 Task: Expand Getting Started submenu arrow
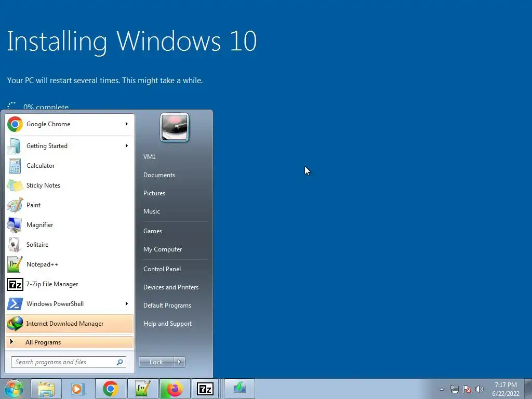[127, 146]
